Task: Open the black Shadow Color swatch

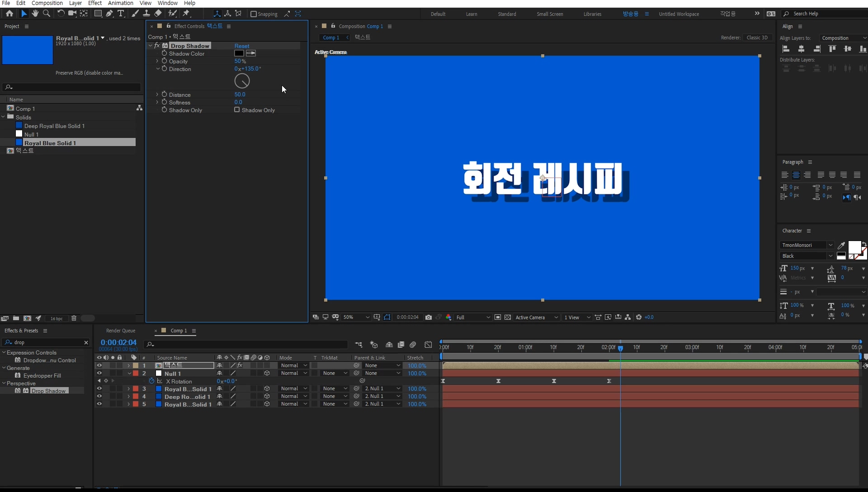Action: pos(239,53)
